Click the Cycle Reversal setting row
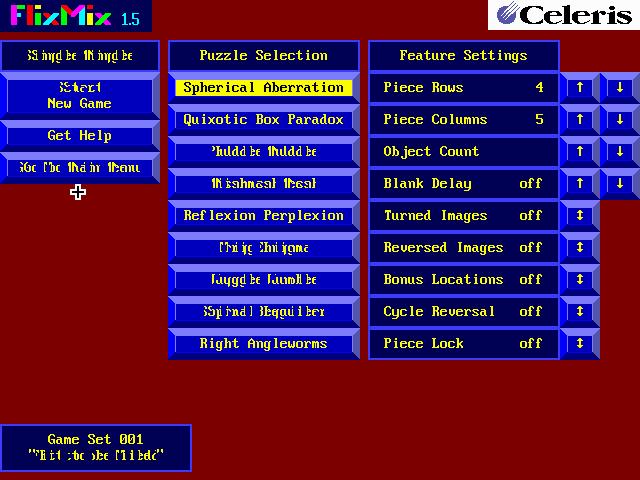 pyautogui.click(x=464, y=311)
